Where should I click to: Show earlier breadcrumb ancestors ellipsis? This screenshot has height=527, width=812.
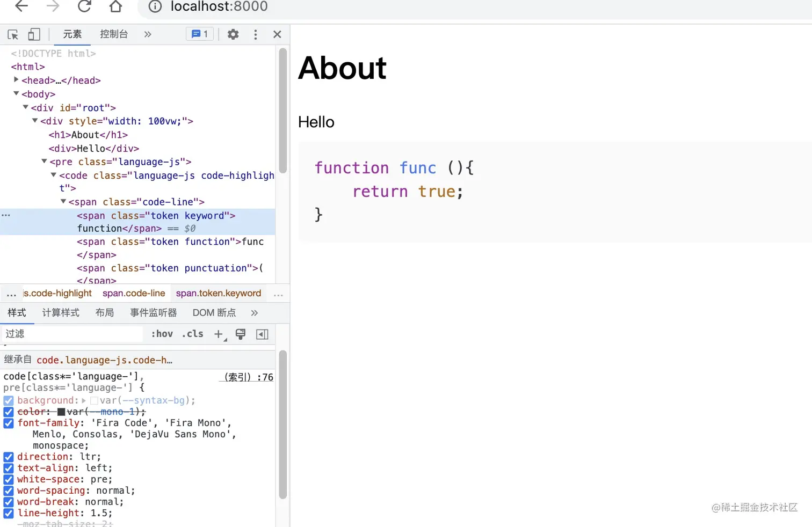click(x=11, y=294)
